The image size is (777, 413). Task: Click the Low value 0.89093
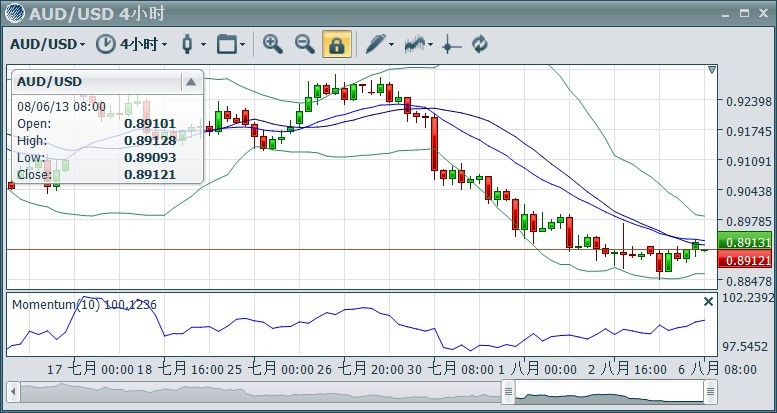150,158
